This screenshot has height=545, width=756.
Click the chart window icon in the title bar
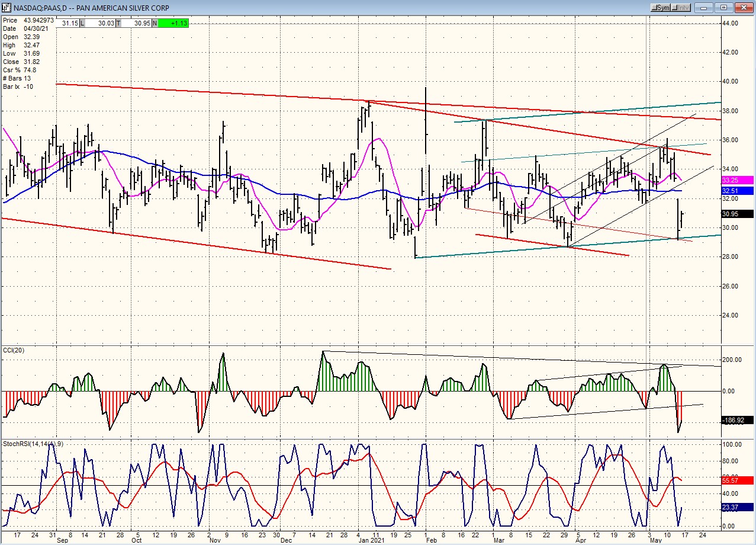point(7,7)
